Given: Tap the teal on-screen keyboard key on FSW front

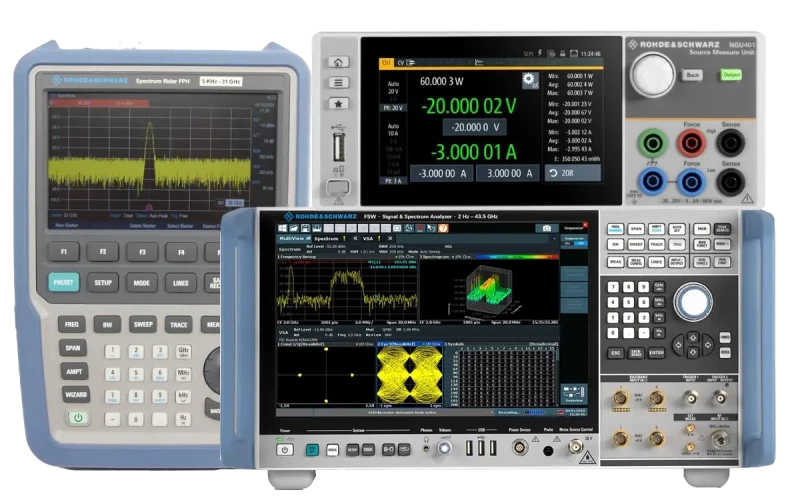Looking at the screenshot, I should point(312,450).
